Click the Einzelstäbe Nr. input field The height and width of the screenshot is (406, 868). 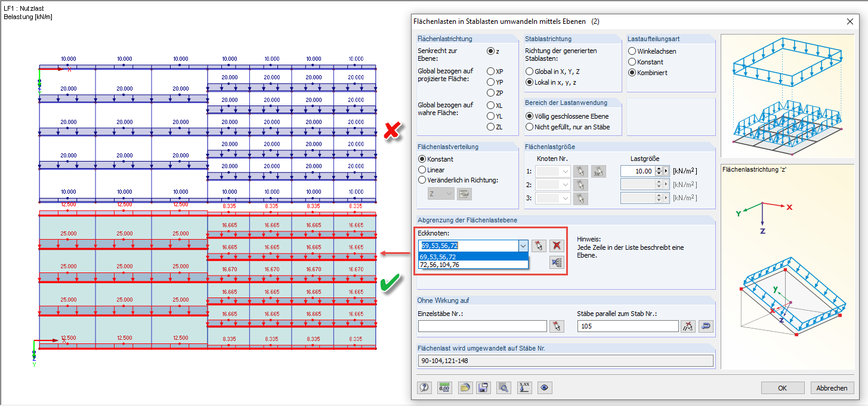[482, 326]
